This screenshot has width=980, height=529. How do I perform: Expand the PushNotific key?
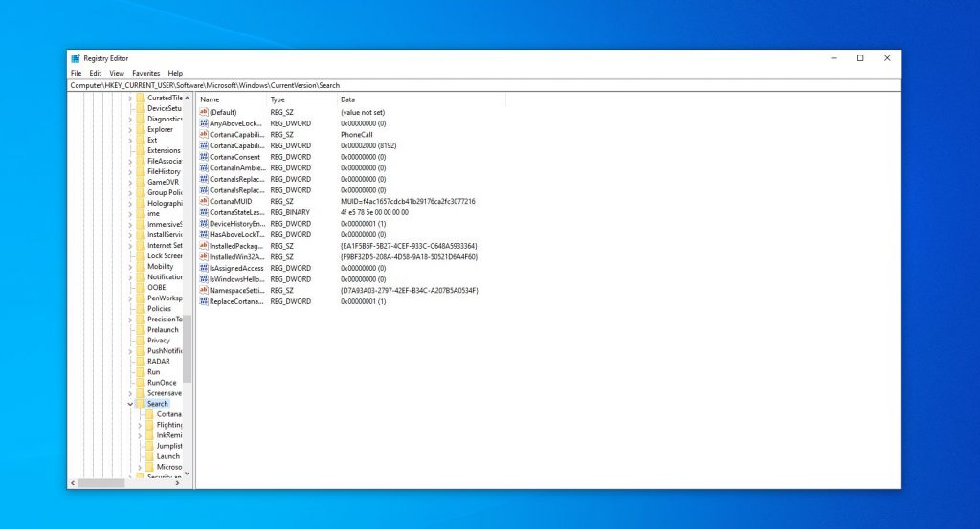pyautogui.click(x=130, y=351)
